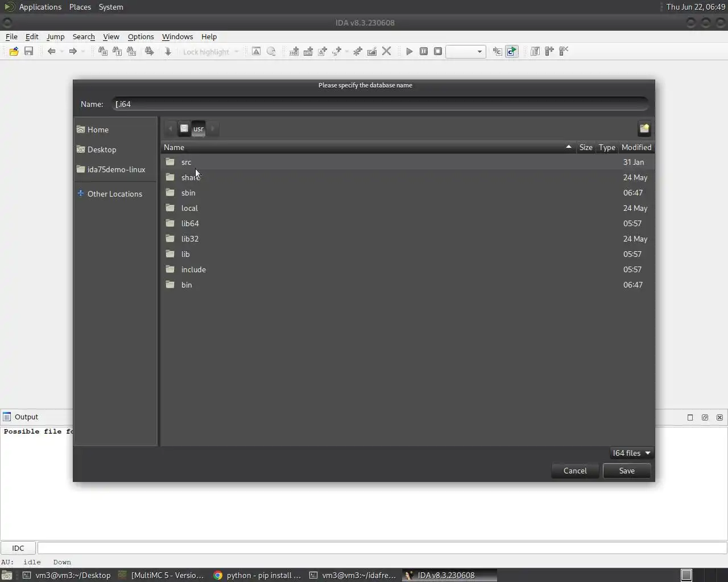Open the I64 files filter dropdown
The width and height of the screenshot is (728, 582).
pyautogui.click(x=631, y=453)
